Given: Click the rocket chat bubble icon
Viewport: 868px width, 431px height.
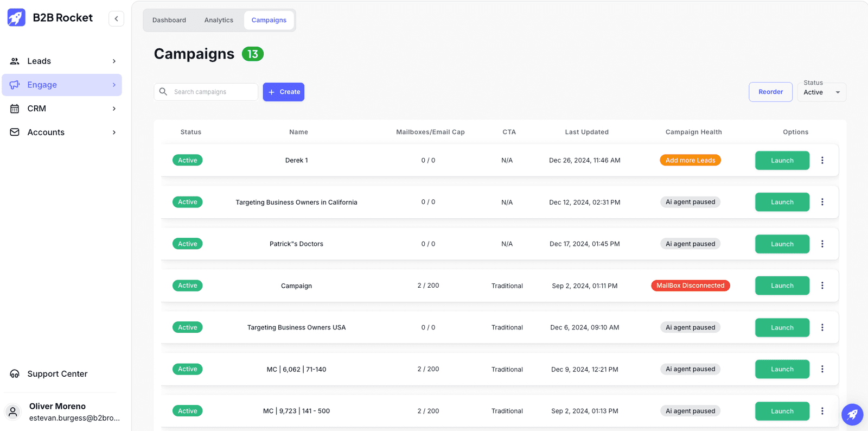Looking at the screenshot, I should click(x=852, y=415).
